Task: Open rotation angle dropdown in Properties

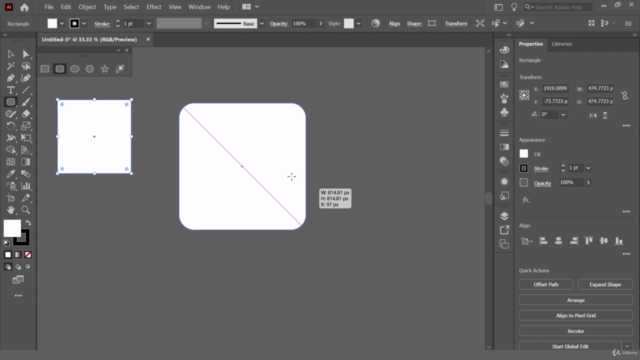Action: [563, 115]
